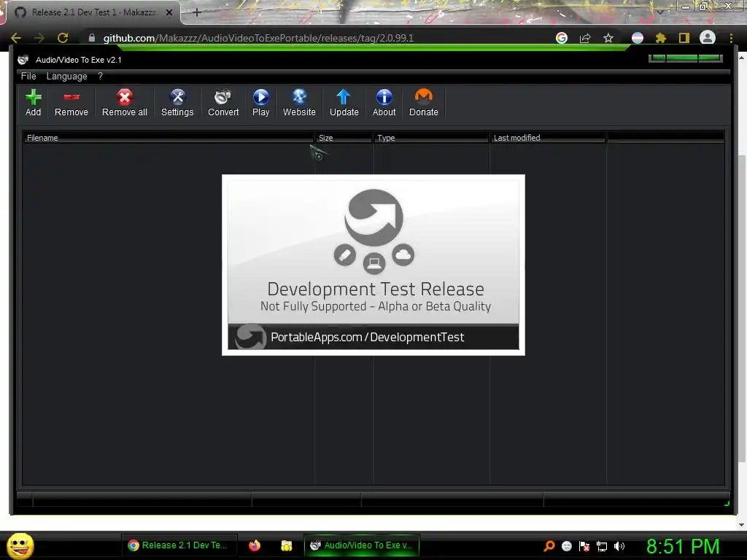Click the share page icon in address bar
The image size is (747, 560).
pos(585,38)
